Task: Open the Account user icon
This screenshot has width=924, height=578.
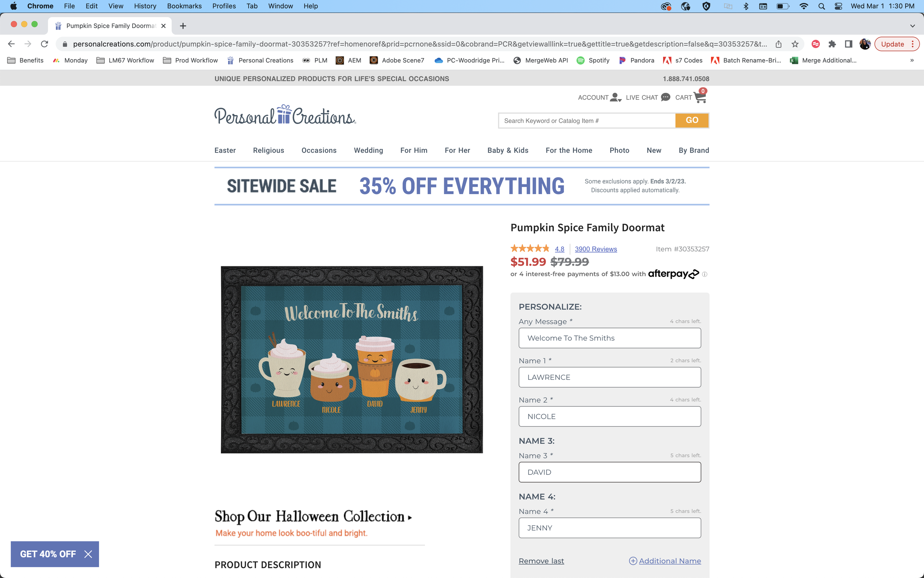Action: coord(615,98)
